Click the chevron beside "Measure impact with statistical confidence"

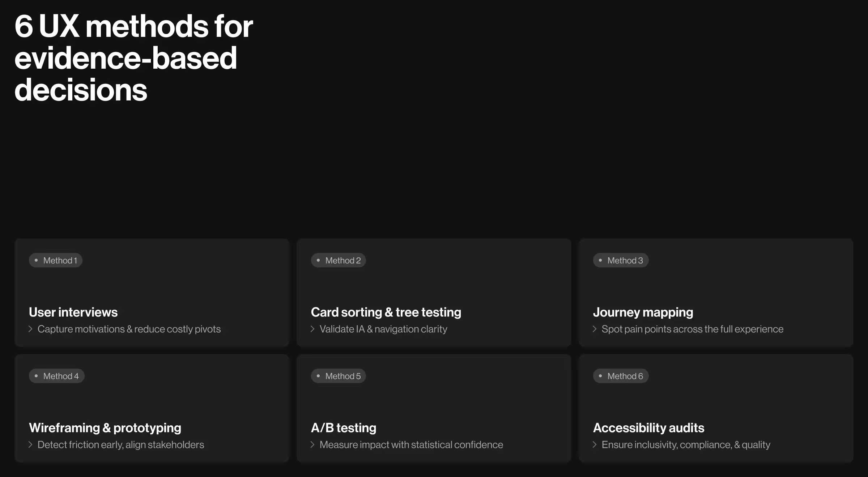(x=312, y=445)
